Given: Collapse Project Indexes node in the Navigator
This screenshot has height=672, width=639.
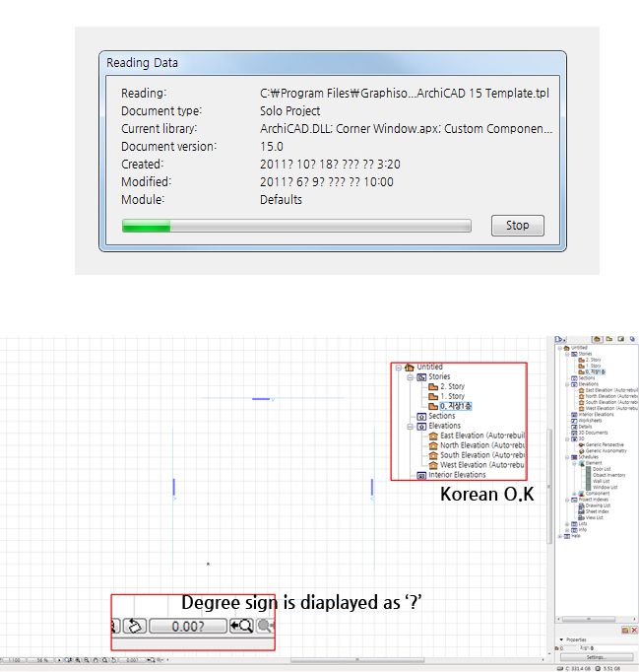Looking at the screenshot, I should (567, 500).
